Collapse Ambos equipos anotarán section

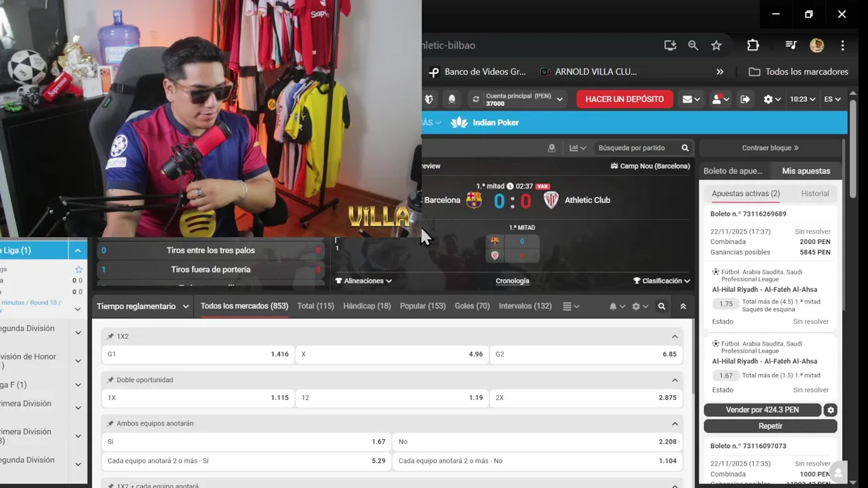click(x=675, y=424)
